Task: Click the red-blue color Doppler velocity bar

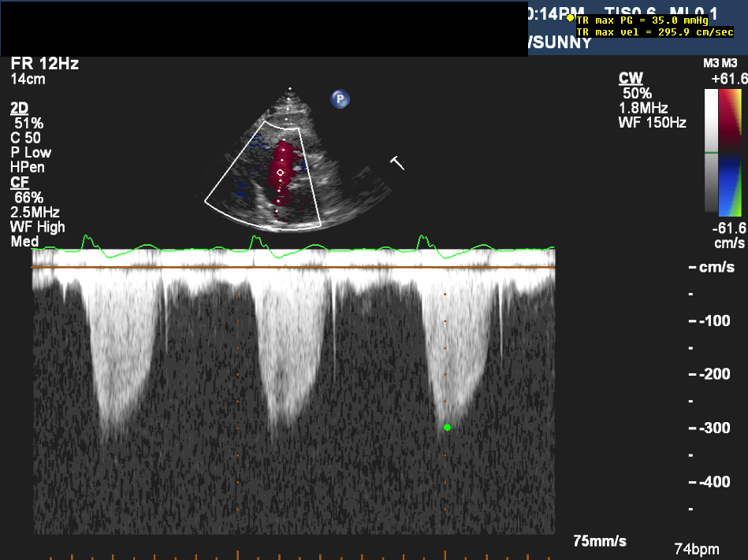Action: [730, 151]
